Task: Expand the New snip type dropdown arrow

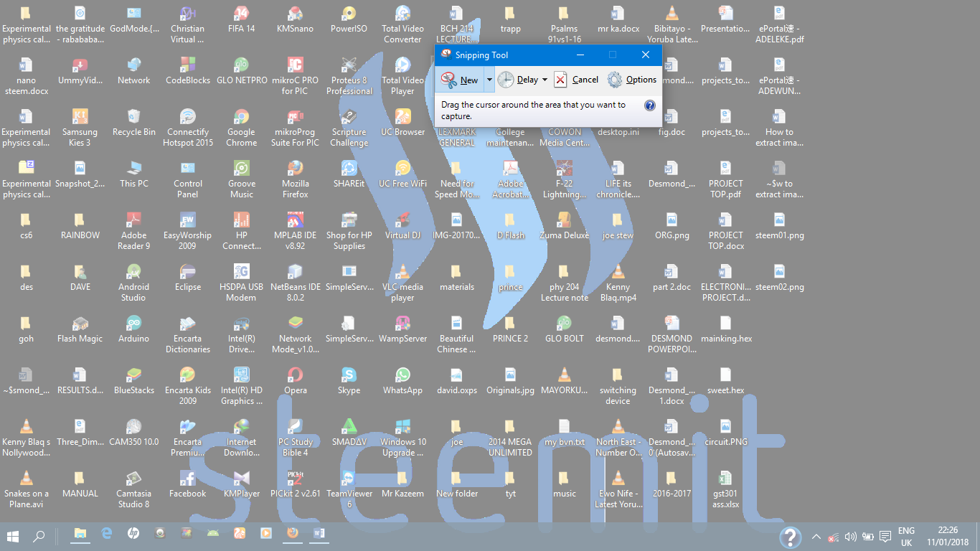Action: point(489,80)
